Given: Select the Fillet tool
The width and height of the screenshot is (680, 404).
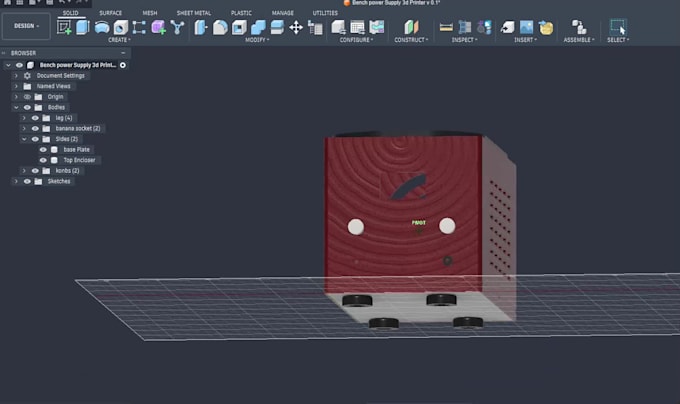Looking at the screenshot, I should click(220, 27).
